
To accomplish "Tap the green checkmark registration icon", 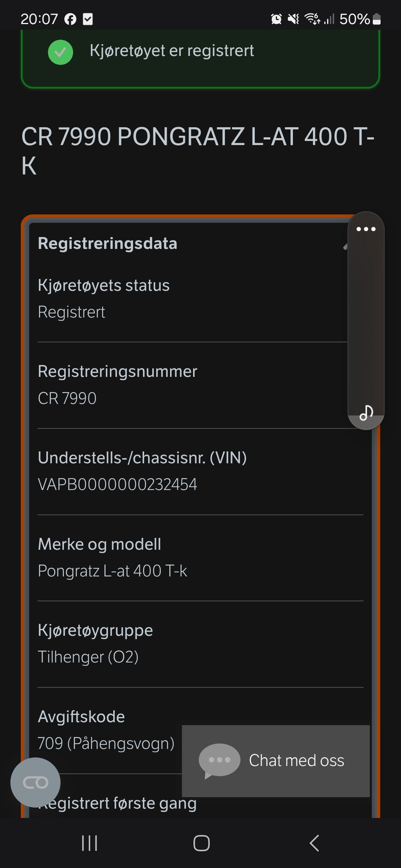I will [x=61, y=52].
